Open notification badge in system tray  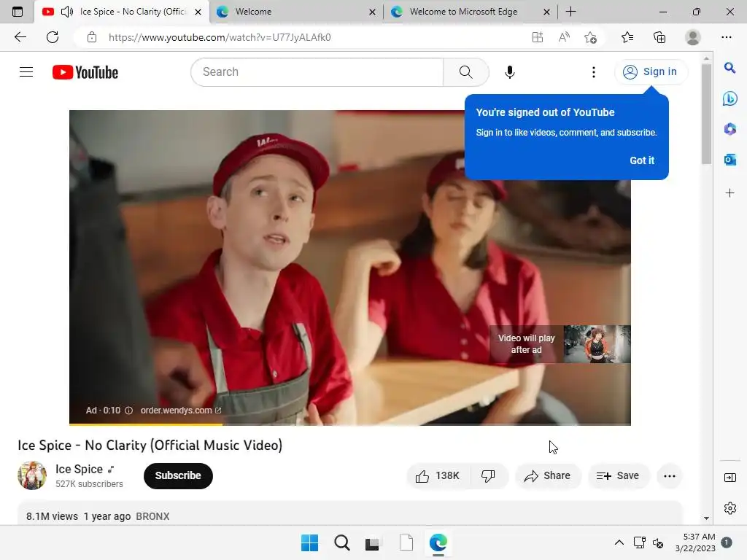(727, 542)
